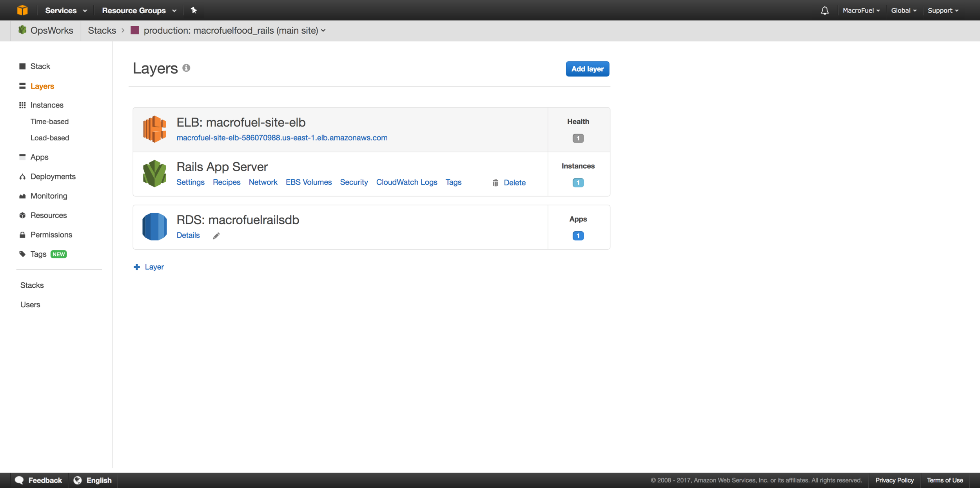Click the Monitoring chart icon
The width and height of the screenshot is (980, 488).
22,196
